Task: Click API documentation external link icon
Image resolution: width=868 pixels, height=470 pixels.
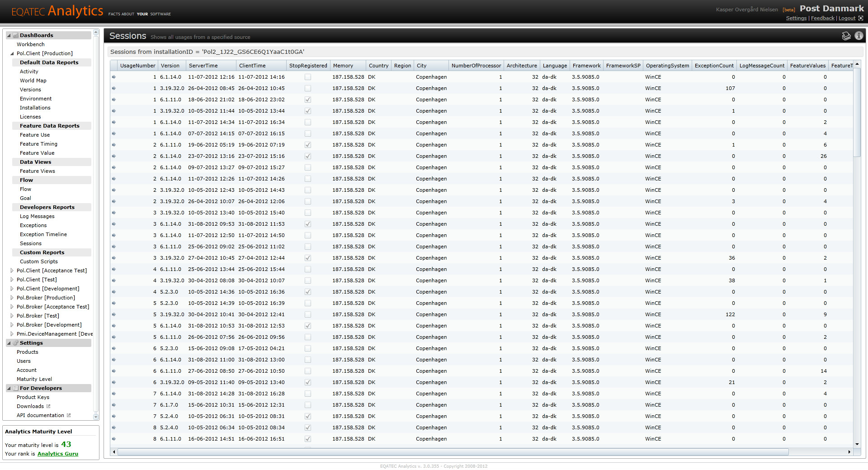Action: click(69, 415)
